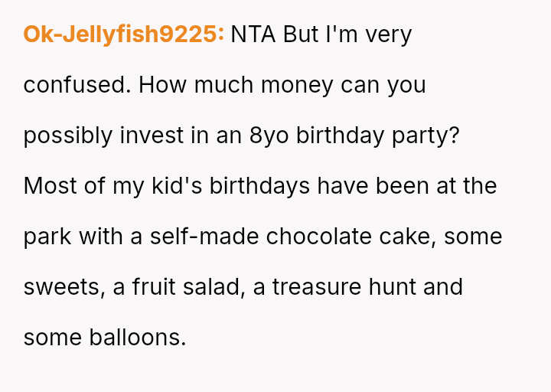The image size is (551, 392).
Task: Click the phrase "birthday party?"
Action: tap(377, 136)
